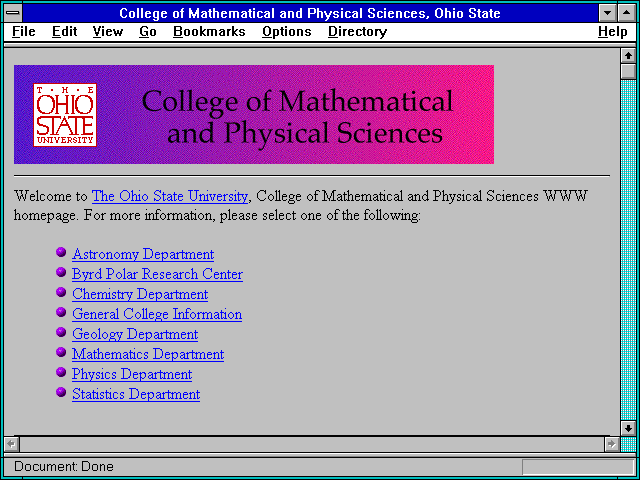Visit the Byrd Polar Research Center link
This screenshot has width=640, height=480.
pos(158,274)
